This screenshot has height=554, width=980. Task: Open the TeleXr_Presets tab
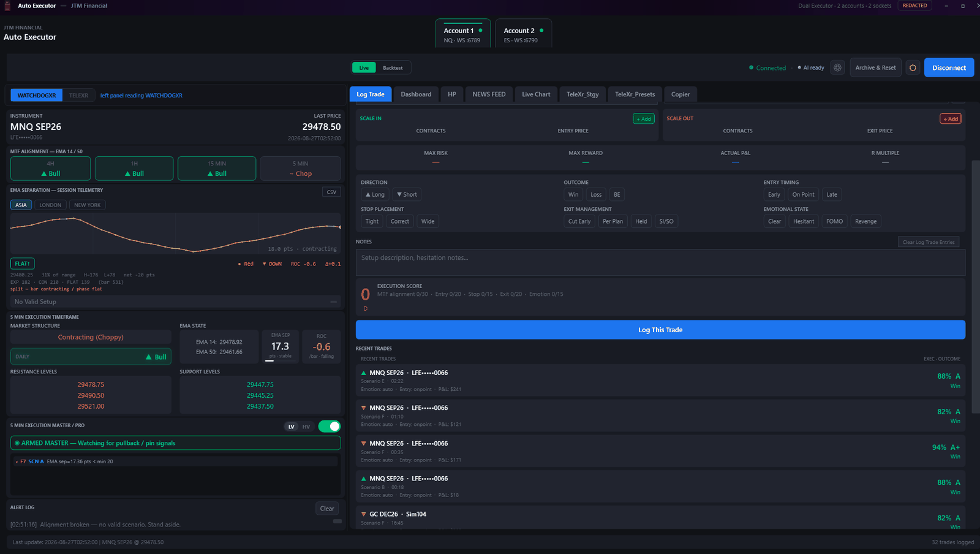coord(635,94)
